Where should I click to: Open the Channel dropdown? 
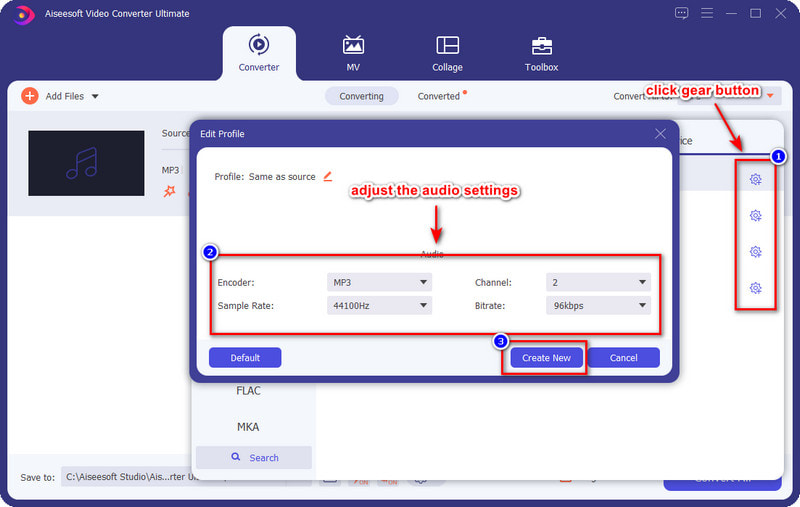point(598,283)
